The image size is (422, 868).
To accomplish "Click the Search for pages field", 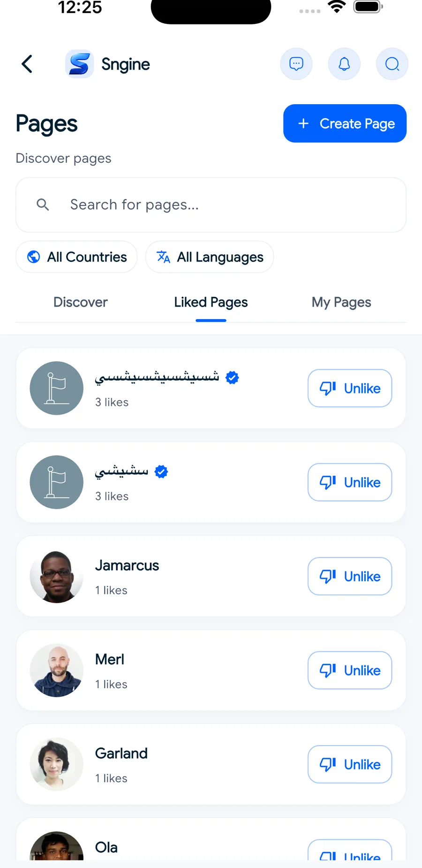I will pos(211,205).
